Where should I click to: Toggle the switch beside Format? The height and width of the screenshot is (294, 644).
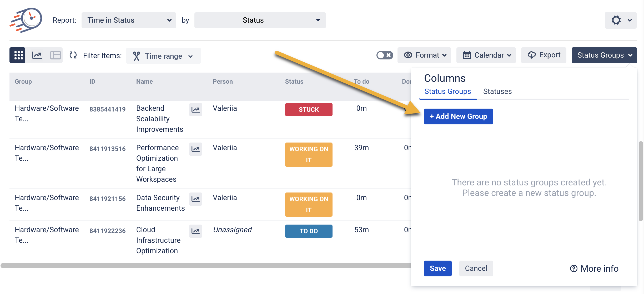point(385,55)
